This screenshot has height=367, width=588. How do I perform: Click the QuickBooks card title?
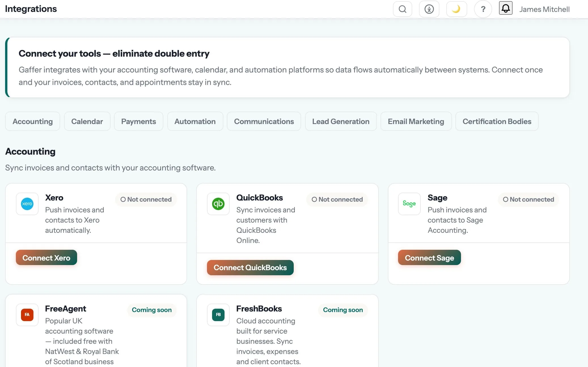click(x=259, y=197)
